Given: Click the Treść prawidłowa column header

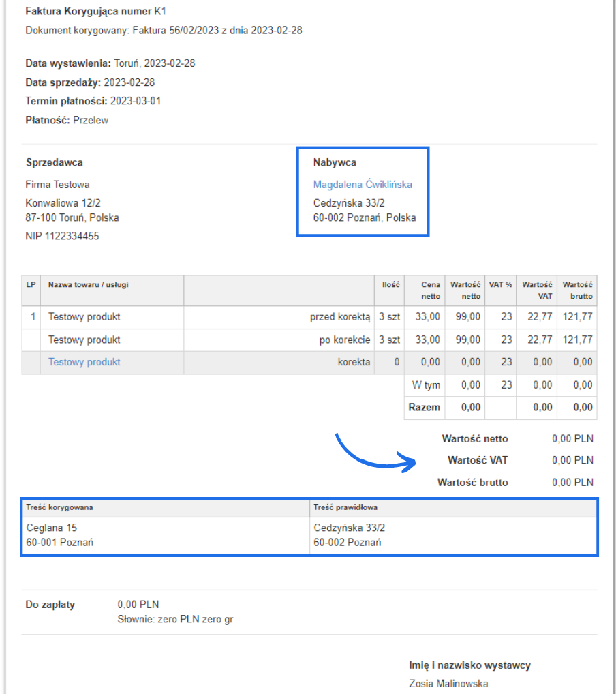Looking at the screenshot, I should pos(345,507).
